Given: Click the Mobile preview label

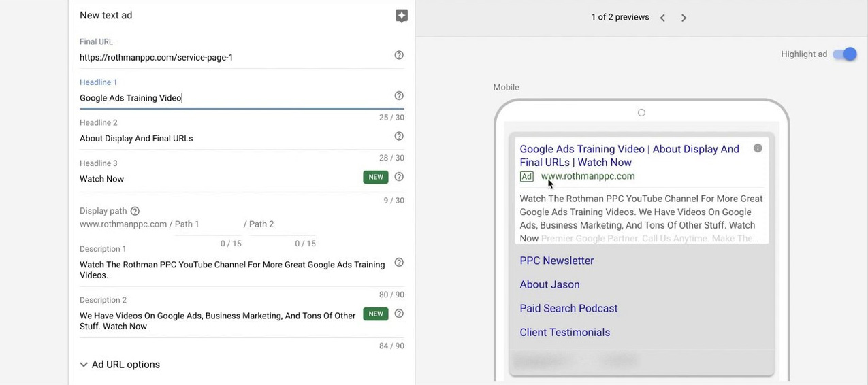Looking at the screenshot, I should (506, 87).
